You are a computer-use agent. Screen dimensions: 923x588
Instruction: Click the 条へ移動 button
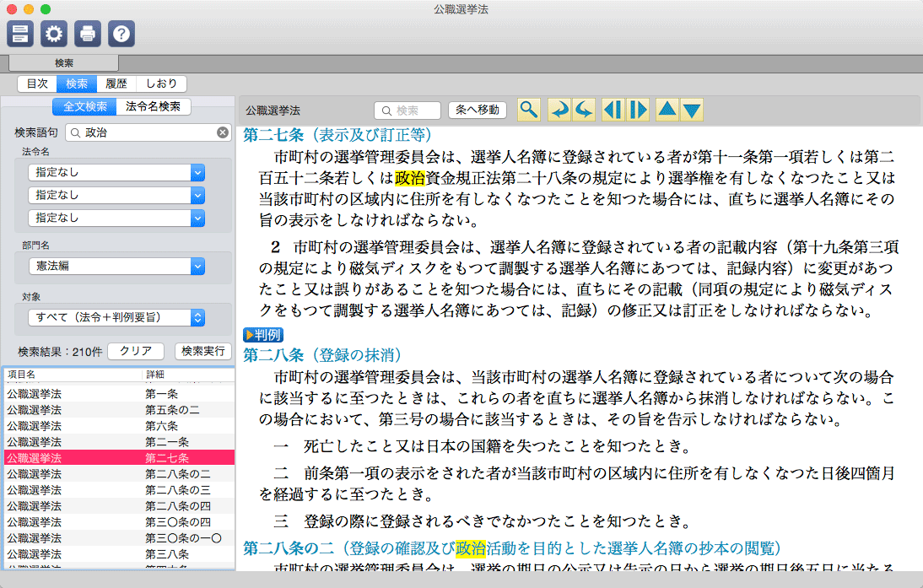point(477,110)
